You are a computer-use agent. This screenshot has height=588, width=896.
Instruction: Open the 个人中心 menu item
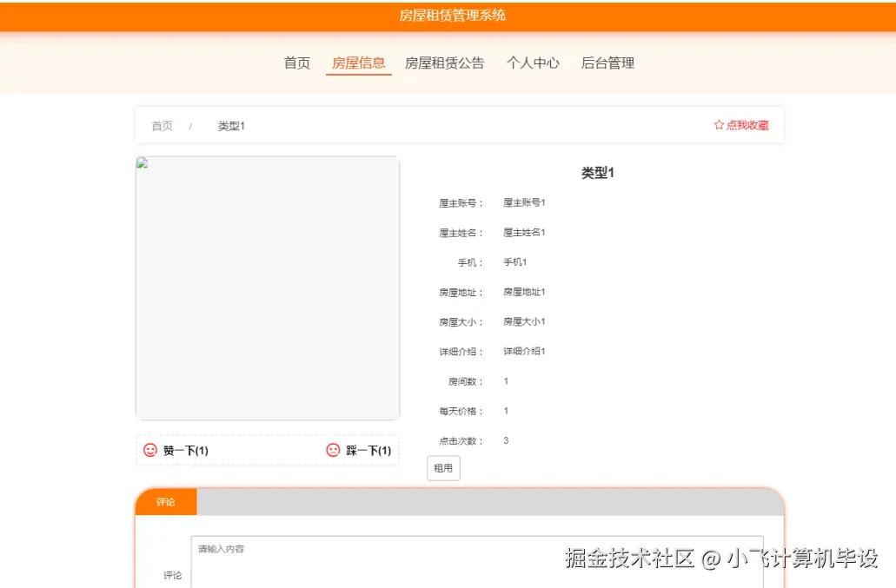[x=533, y=63]
